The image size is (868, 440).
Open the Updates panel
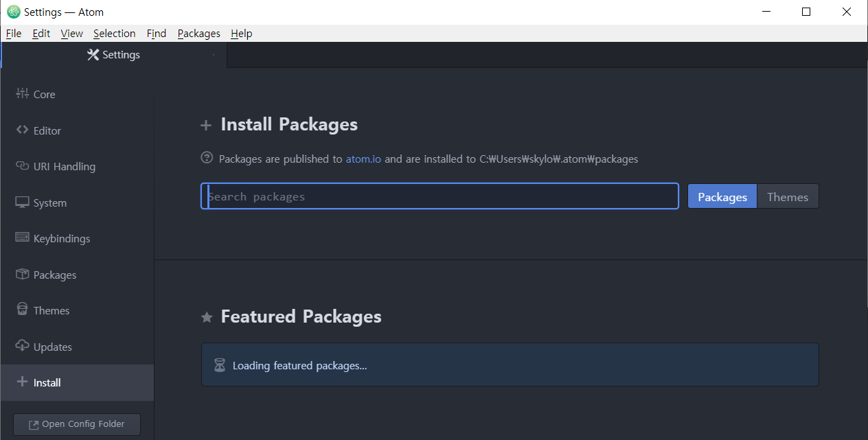pyautogui.click(x=77, y=347)
